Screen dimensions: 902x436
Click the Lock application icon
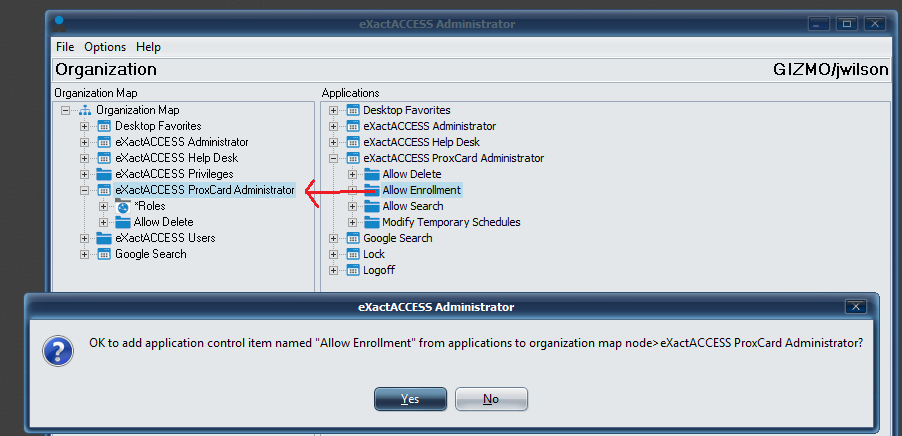(352, 254)
